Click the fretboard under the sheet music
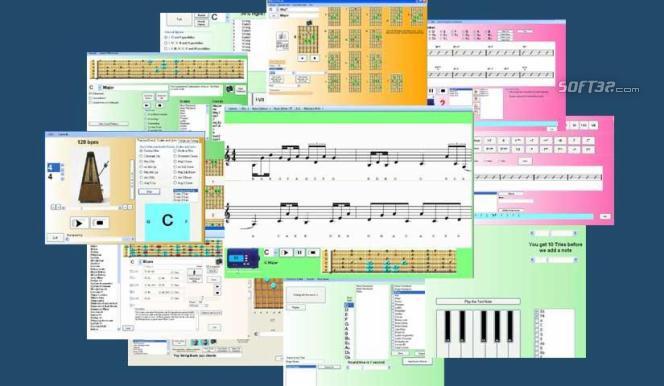Screen dimensions: 664x386 [x=390, y=260]
